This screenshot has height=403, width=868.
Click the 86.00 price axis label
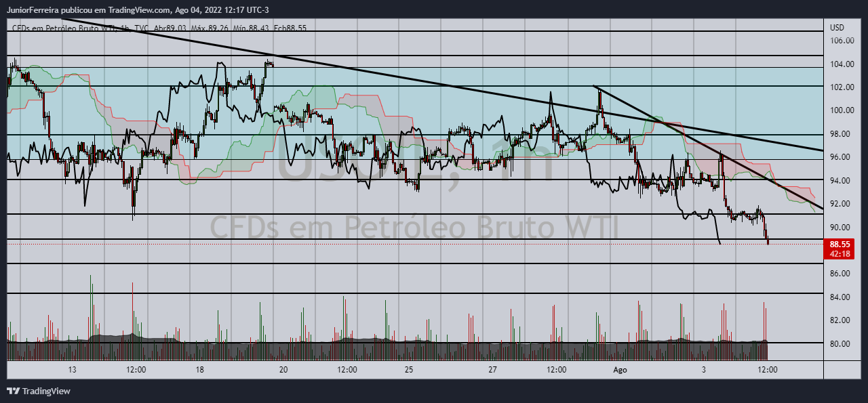pyautogui.click(x=841, y=274)
